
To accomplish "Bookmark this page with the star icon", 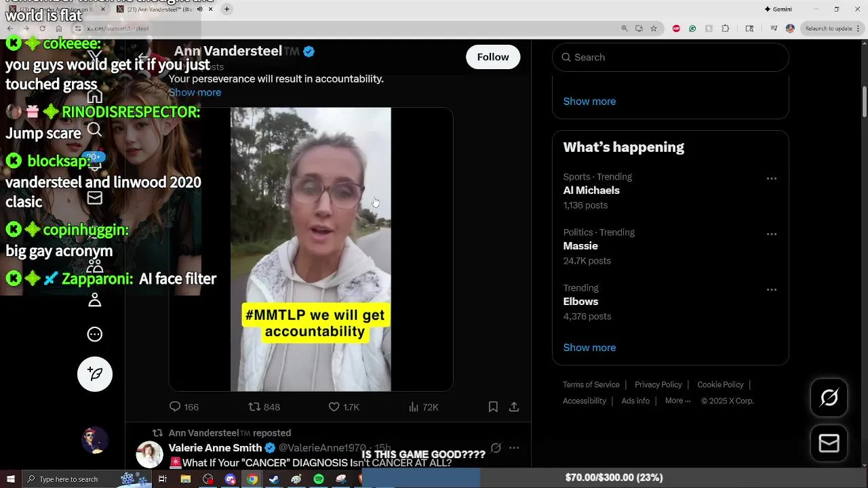I will point(654,28).
